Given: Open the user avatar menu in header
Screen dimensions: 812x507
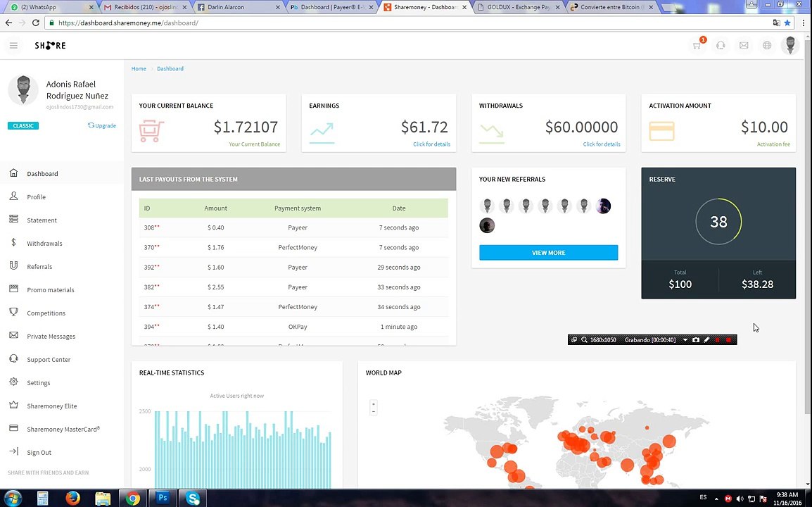Looking at the screenshot, I should click(790, 45).
